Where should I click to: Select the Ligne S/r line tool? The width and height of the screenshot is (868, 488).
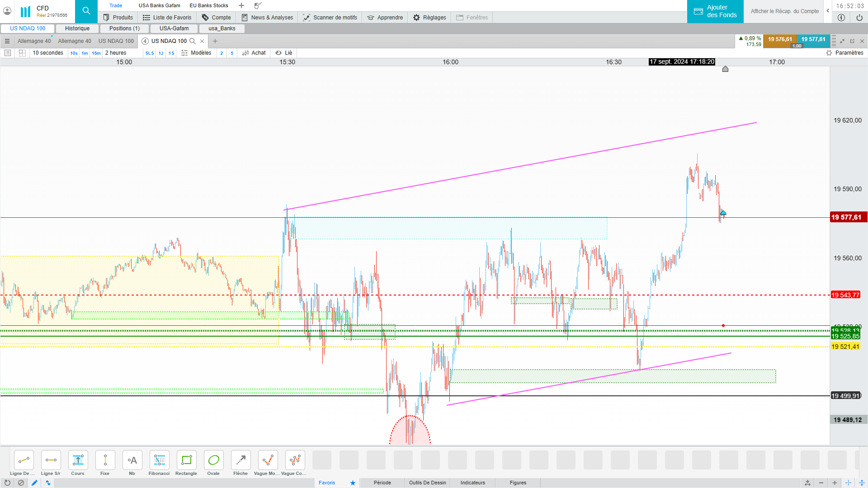click(51, 460)
